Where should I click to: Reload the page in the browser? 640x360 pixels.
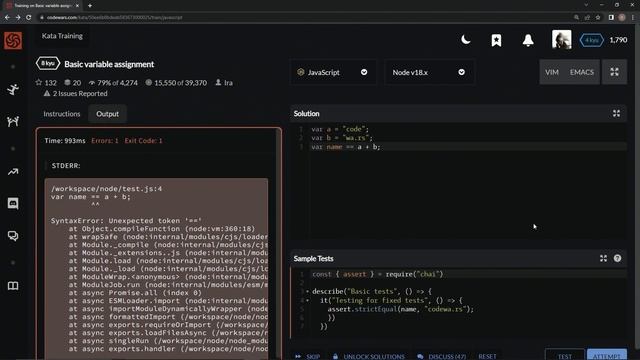29,18
